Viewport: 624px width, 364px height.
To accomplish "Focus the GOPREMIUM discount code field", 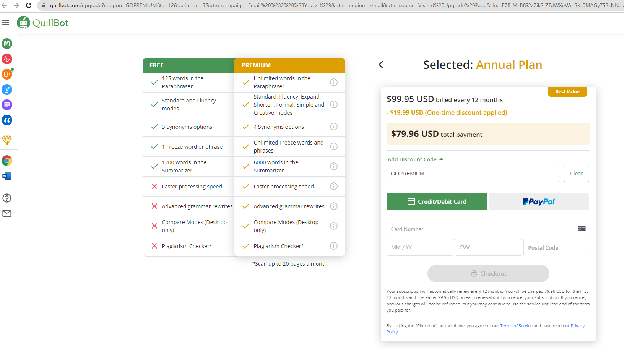I will (474, 174).
